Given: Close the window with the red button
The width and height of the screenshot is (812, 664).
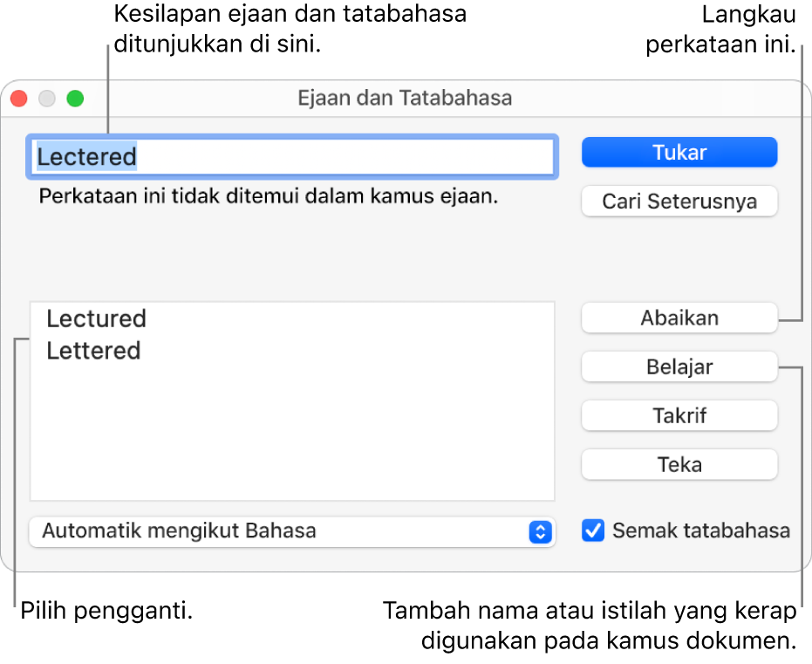Looking at the screenshot, I should click(19, 99).
